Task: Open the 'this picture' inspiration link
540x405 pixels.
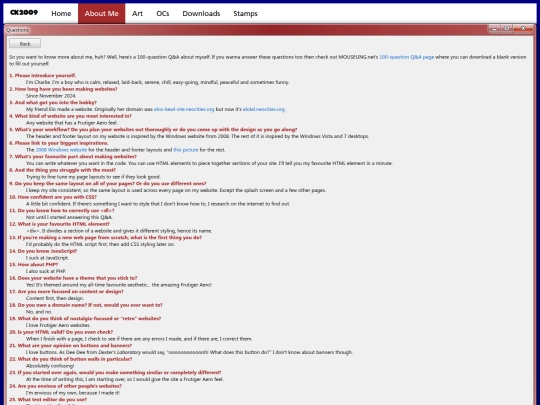Action: tap(186, 150)
